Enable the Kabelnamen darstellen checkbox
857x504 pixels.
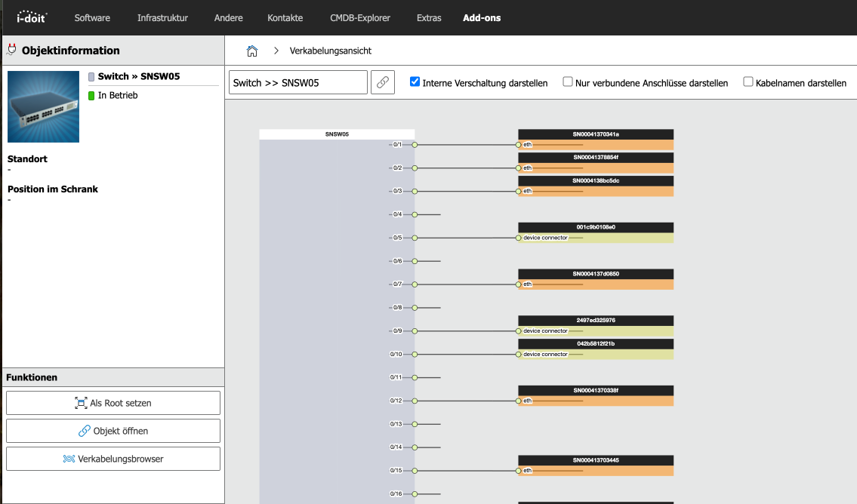tap(748, 82)
